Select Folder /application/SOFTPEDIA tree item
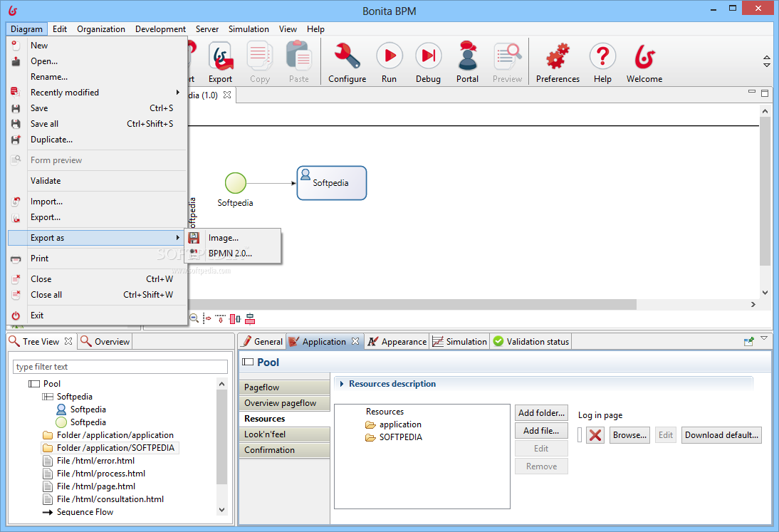 pos(110,447)
